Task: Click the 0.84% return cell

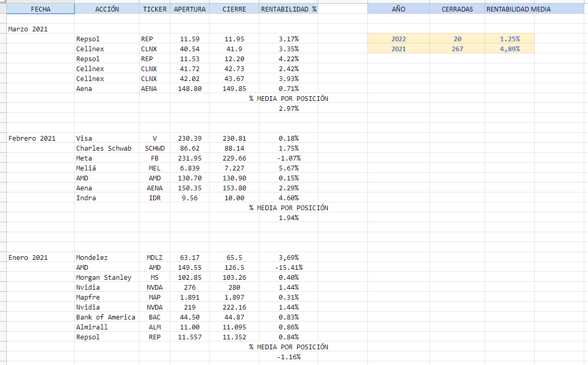Action: click(289, 337)
